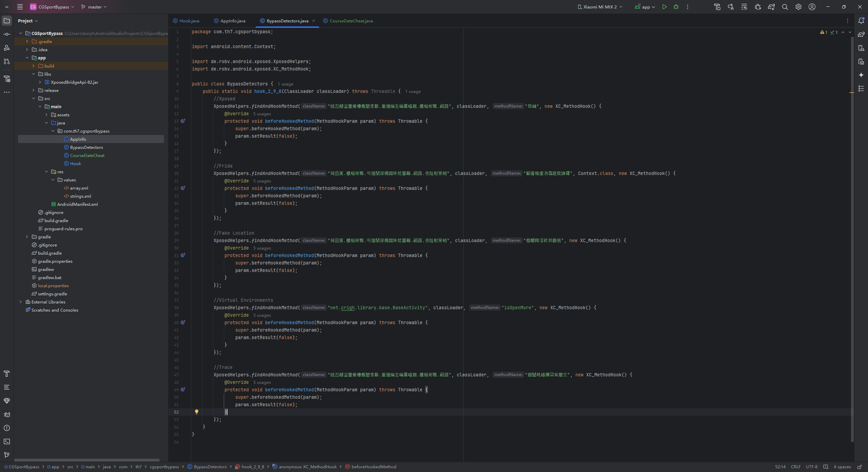Open the Gemini sparkle tool window
This screenshot has width=868, height=472.
[861, 75]
